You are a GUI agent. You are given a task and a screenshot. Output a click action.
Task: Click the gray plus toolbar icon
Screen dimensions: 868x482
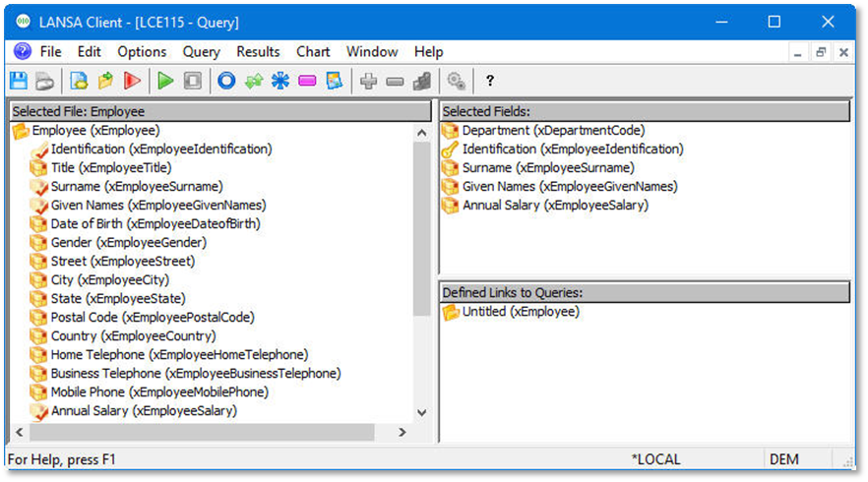[368, 81]
